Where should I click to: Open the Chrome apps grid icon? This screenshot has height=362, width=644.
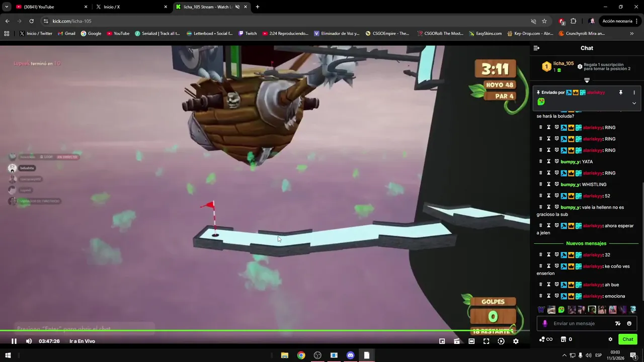pyautogui.click(x=7, y=34)
